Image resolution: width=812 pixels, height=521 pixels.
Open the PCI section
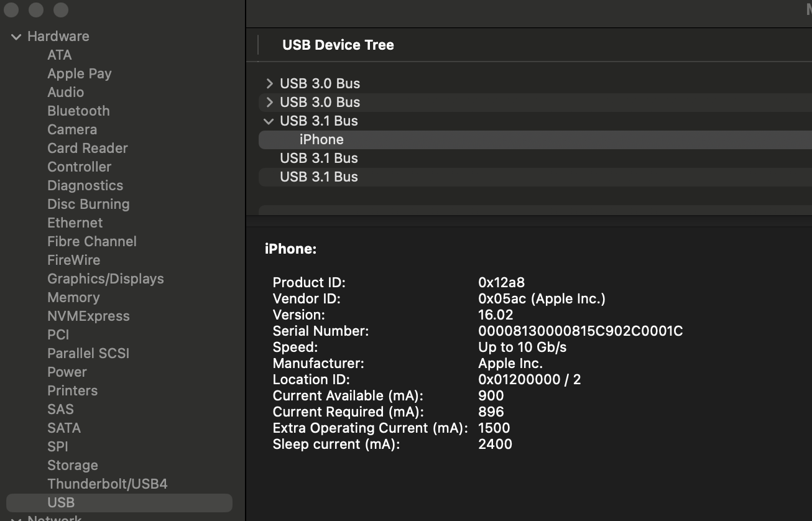[x=58, y=334]
